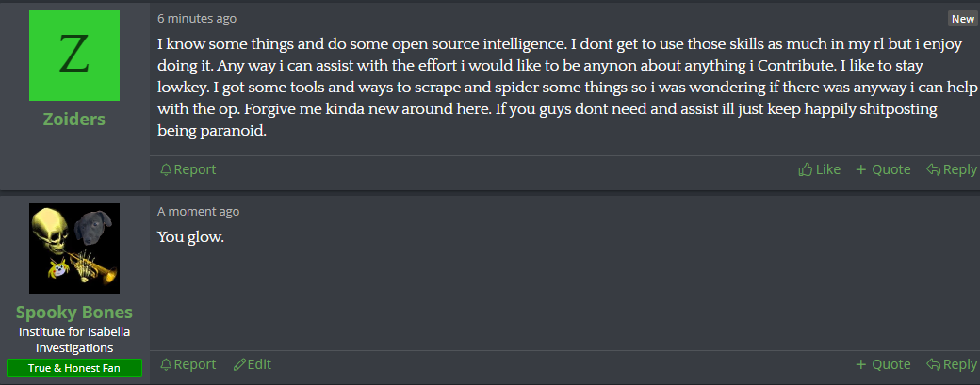Click the reply arrow icon on Zoiders' post
This screenshot has height=385, width=980.
coord(933,169)
